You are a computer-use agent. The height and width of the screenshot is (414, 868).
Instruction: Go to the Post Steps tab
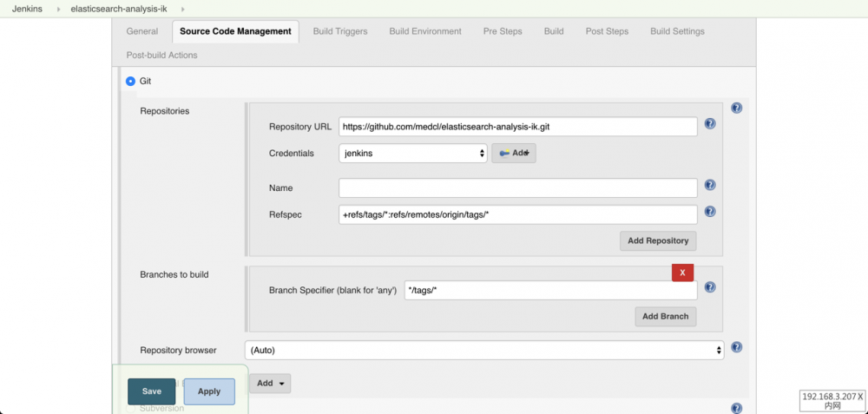pos(607,31)
